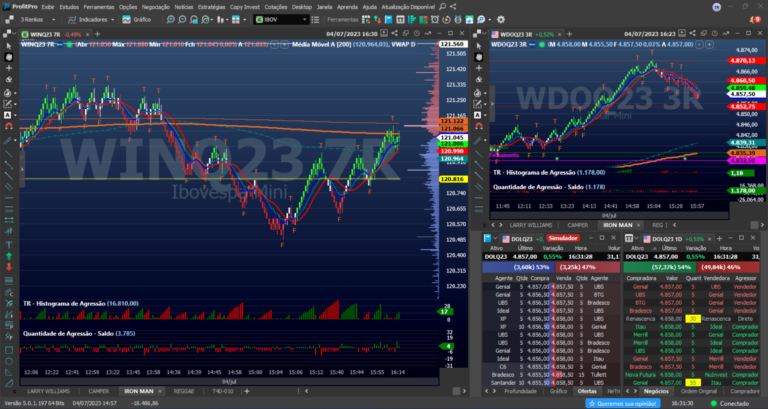
Task: Open the Negociação menu
Action: click(x=155, y=7)
